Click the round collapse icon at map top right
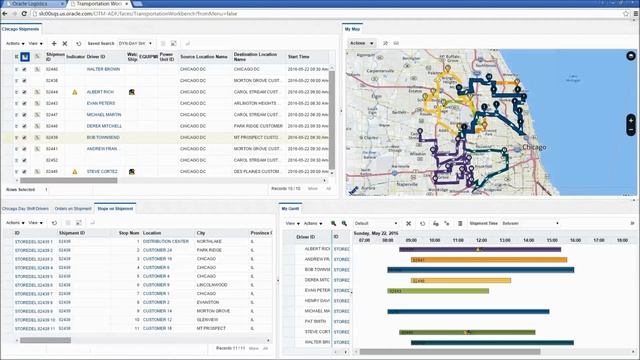The image size is (640, 360). click(631, 56)
